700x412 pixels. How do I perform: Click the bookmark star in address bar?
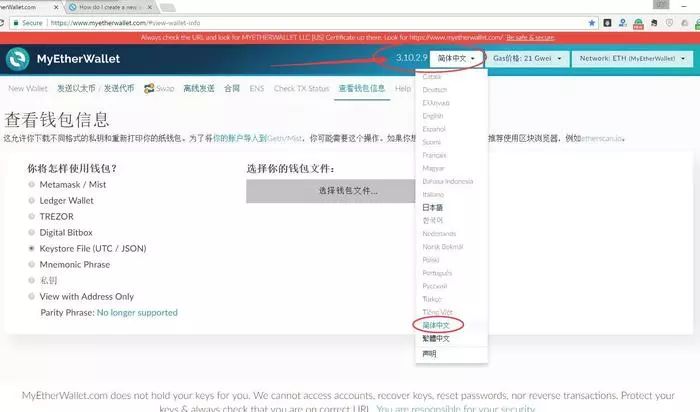click(592, 23)
